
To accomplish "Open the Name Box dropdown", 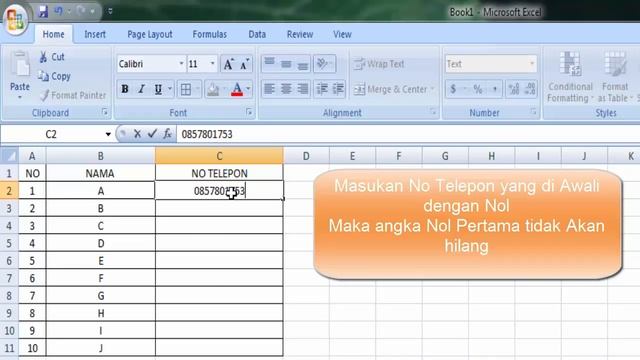I will 108,134.
